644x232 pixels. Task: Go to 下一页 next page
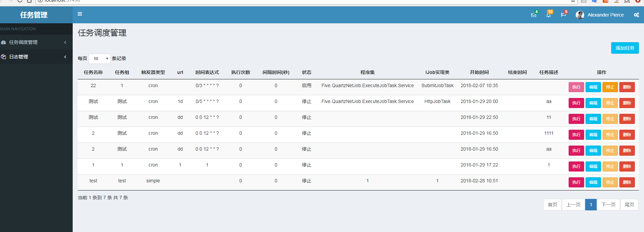click(x=608, y=205)
